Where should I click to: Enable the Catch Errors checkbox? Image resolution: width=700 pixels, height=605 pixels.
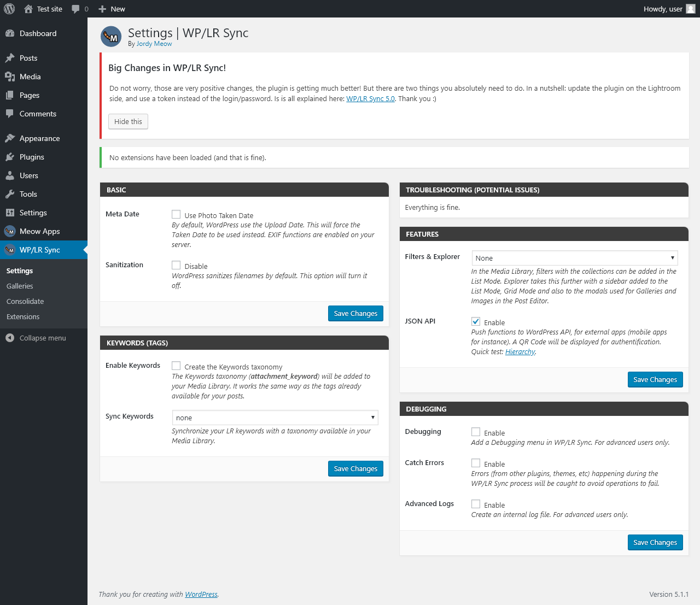click(x=476, y=463)
